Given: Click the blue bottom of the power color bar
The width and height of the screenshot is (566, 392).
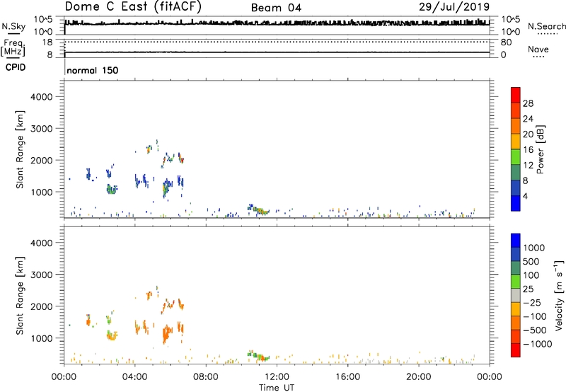Looking at the screenshot, I should pos(516,203).
